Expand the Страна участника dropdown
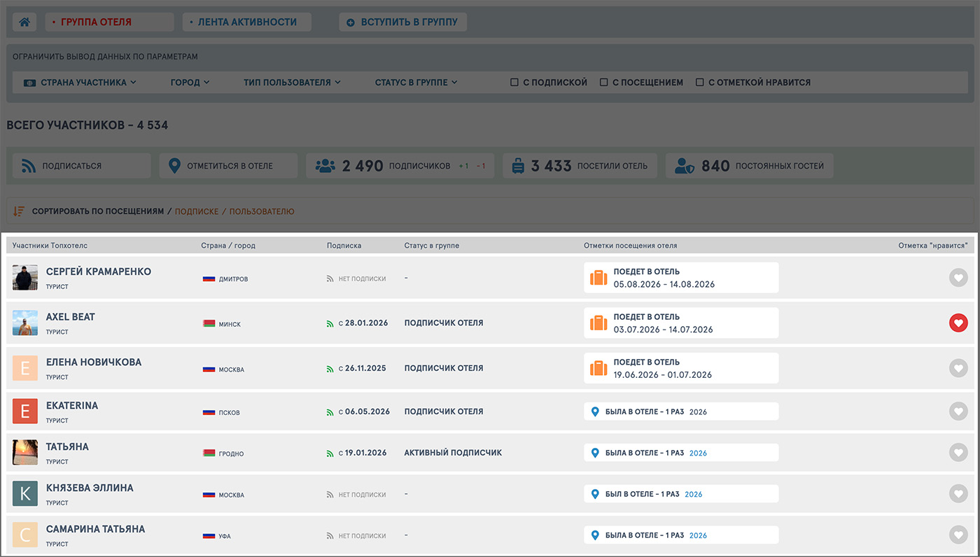This screenshot has width=980, height=557. coord(80,83)
